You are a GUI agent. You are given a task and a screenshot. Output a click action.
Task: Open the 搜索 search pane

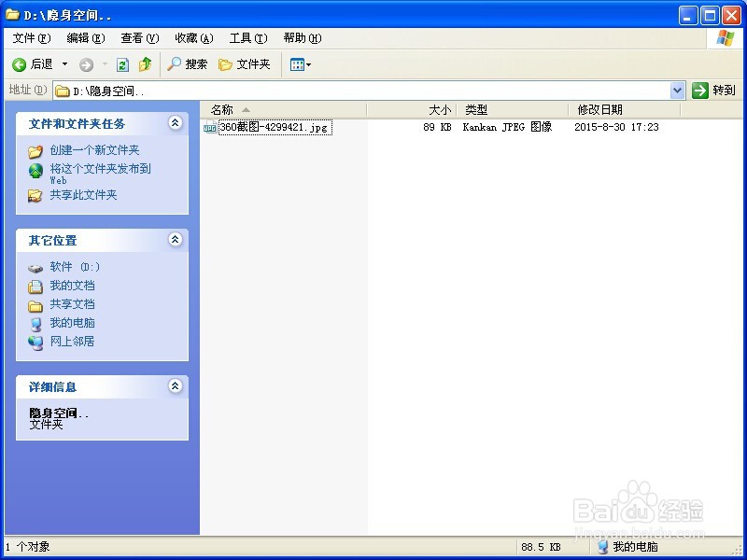188,64
